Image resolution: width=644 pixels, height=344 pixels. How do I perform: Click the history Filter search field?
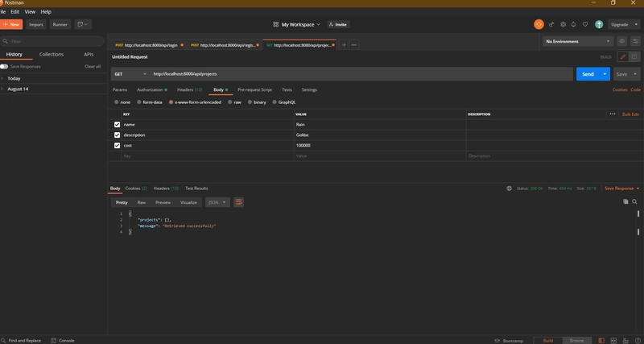[52, 41]
